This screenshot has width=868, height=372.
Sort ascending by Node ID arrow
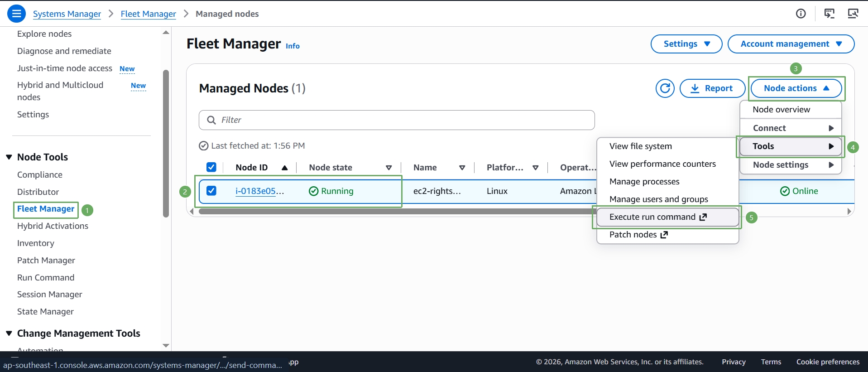(284, 168)
